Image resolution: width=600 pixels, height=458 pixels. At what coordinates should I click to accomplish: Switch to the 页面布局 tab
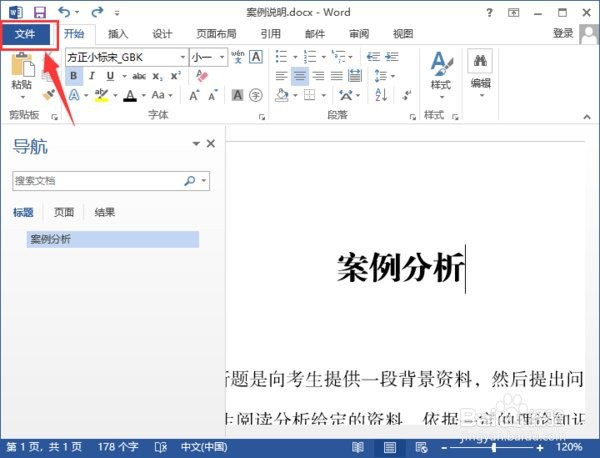[x=216, y=34]
